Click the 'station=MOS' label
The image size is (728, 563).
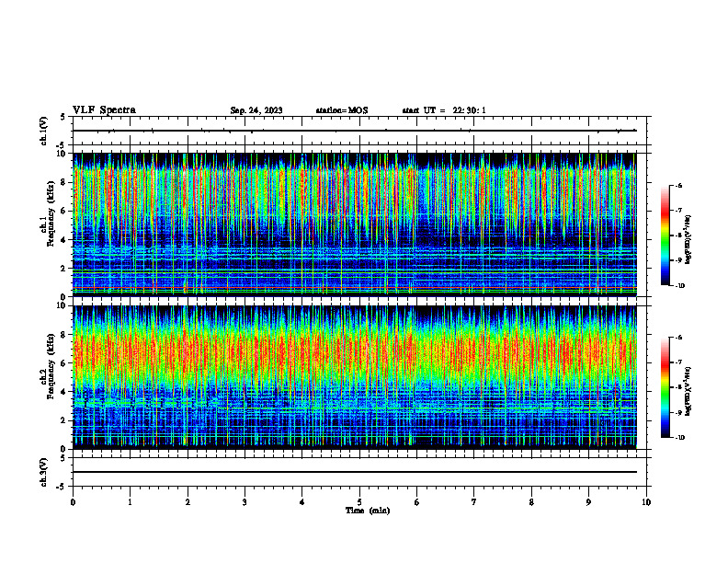342,110
